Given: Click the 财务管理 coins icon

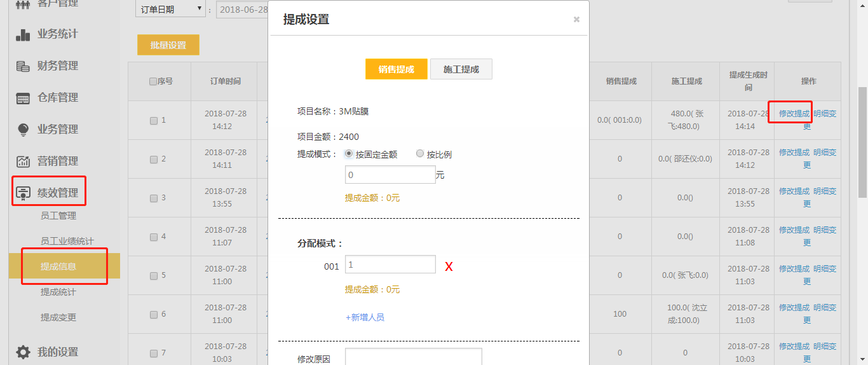Looking at the screenshot, I should pos(23,66).
